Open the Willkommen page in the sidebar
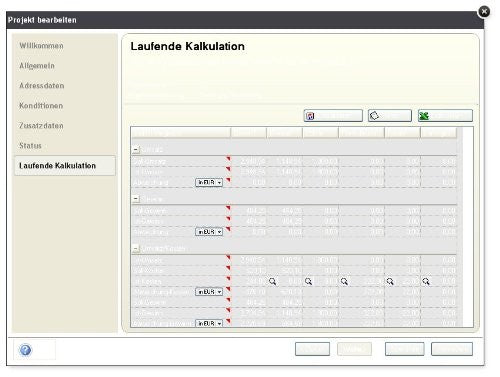500x377 pixels. tap(41, 46)
